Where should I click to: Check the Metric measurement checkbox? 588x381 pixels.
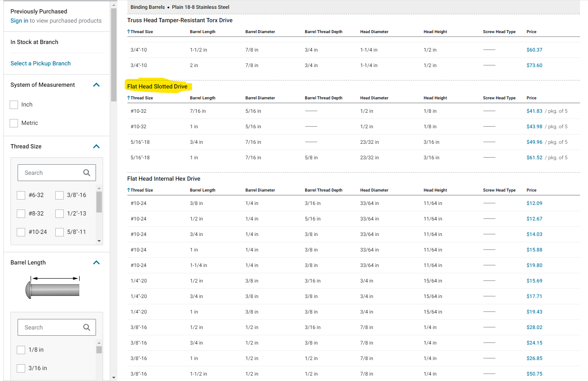[14, 123]
